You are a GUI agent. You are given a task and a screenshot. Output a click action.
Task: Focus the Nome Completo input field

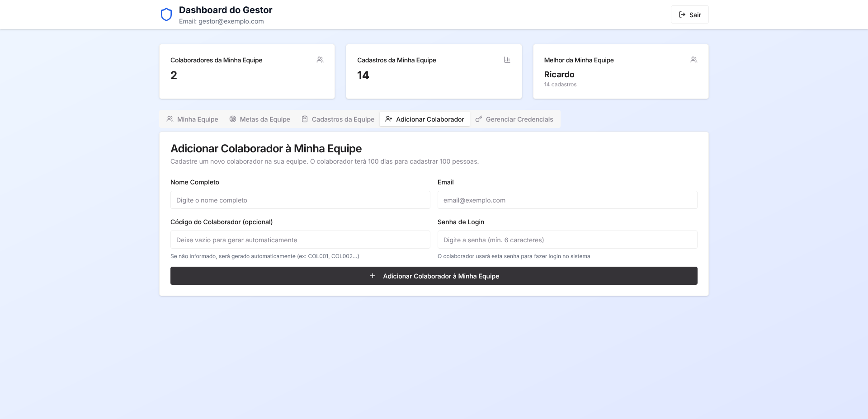(300, 200)
